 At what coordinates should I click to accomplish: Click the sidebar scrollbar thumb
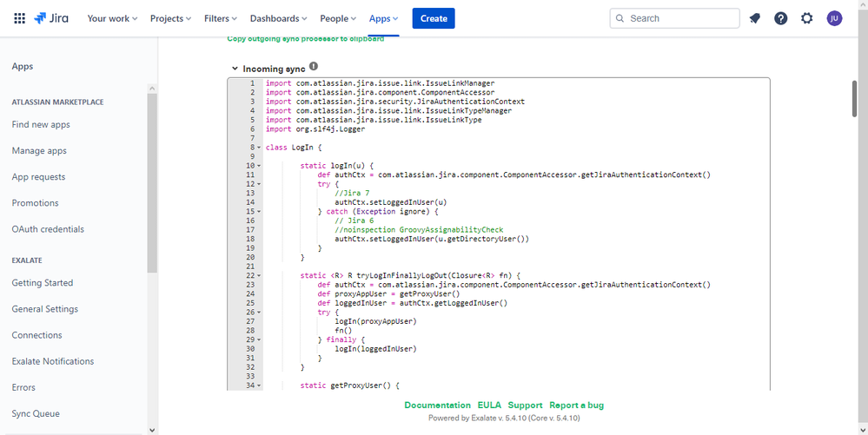152,182
